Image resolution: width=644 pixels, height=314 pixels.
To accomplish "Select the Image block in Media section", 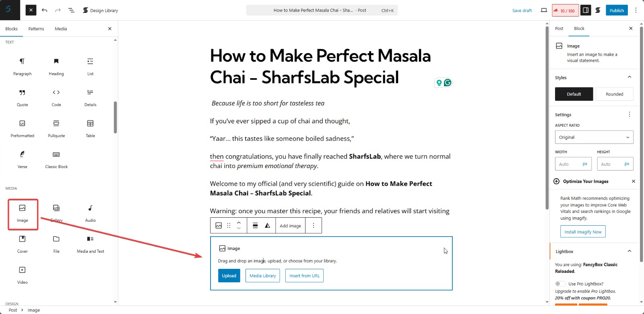I will pos(22,214).
